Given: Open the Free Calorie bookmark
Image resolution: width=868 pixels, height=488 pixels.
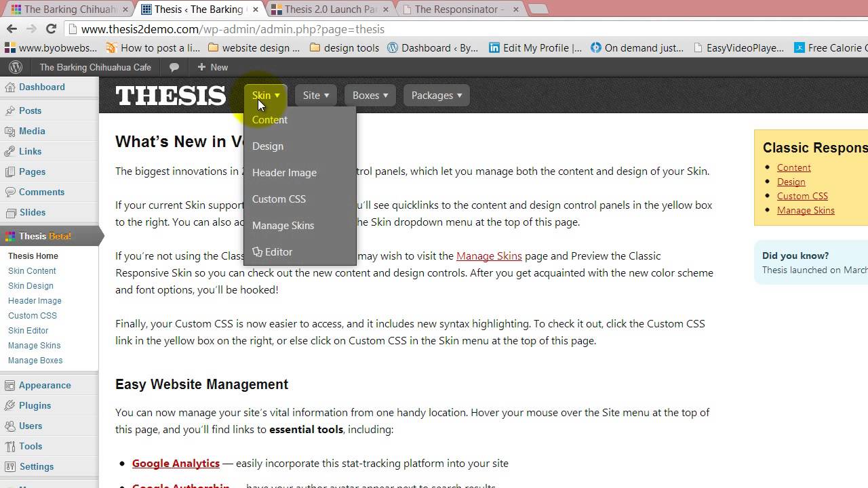Looking at the screenshot, I should 830,47.
